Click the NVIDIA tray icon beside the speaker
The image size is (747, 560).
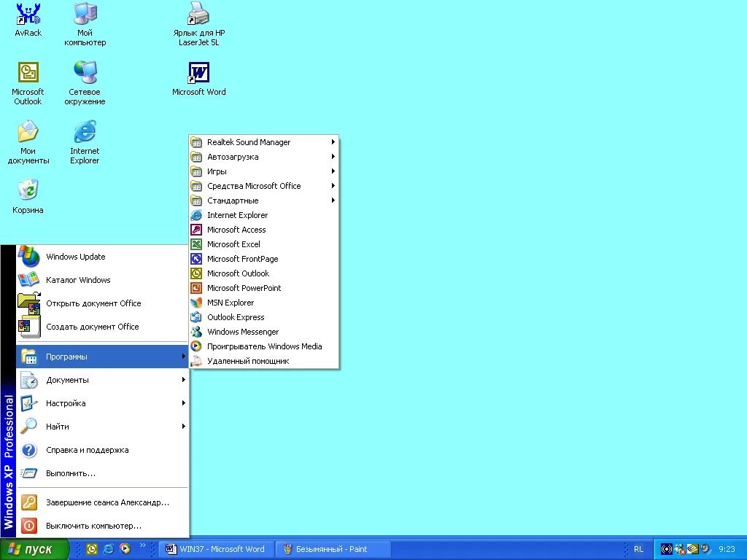pyautogui.click(x=693, y=549)
